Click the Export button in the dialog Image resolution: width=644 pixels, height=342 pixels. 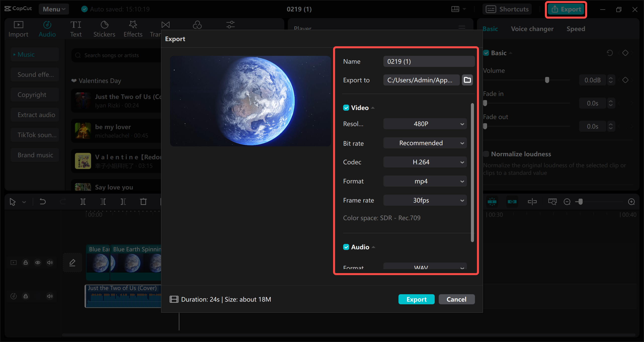point(416,299)
